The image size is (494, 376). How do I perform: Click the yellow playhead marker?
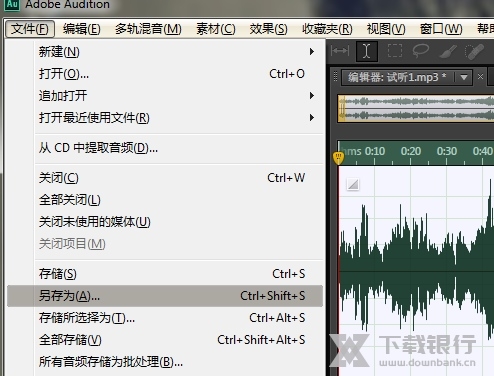tap(338, 158)
